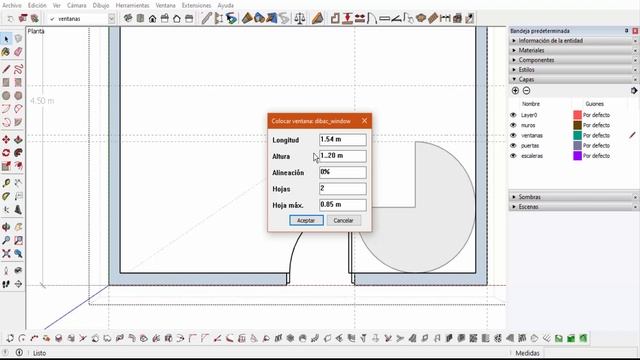Add a new layer with plus icon
640x360 pixels.
(515, 91)
